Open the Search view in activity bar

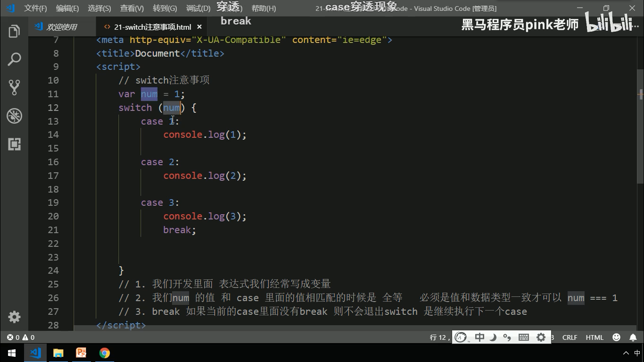point(14,59)
